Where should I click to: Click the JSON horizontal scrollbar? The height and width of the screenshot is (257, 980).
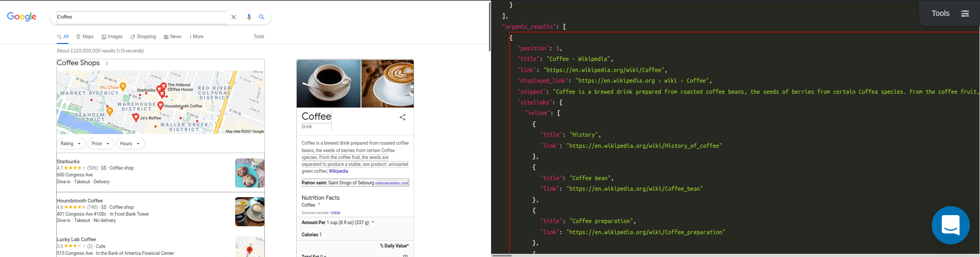(x=502, y=255)
